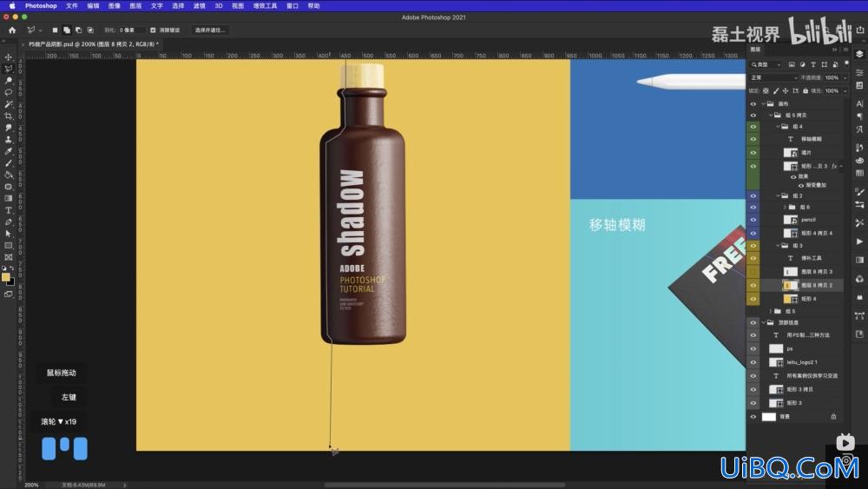Open the 窗口 menu
868x489 pixels.
[293, 5]
